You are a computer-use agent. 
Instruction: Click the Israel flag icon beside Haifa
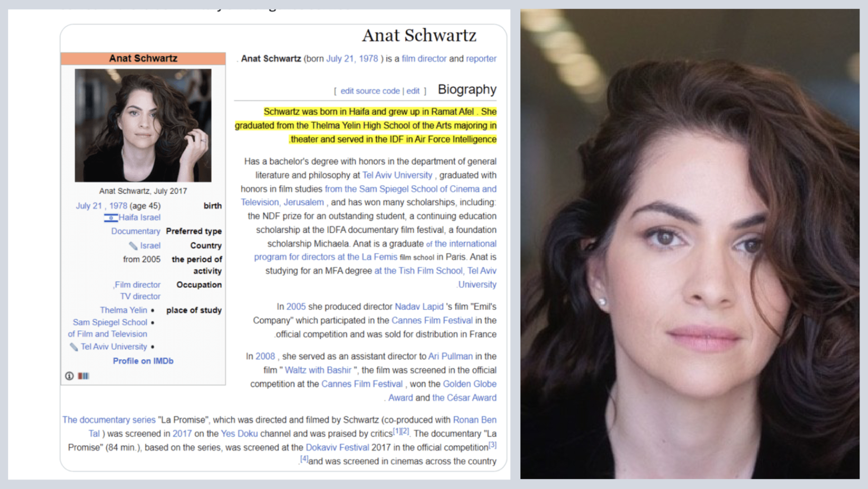click(111, 218)
